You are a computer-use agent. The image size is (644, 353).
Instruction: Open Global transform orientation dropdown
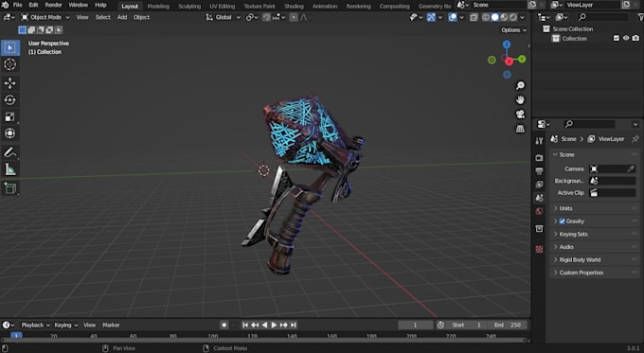coord(223,17)
